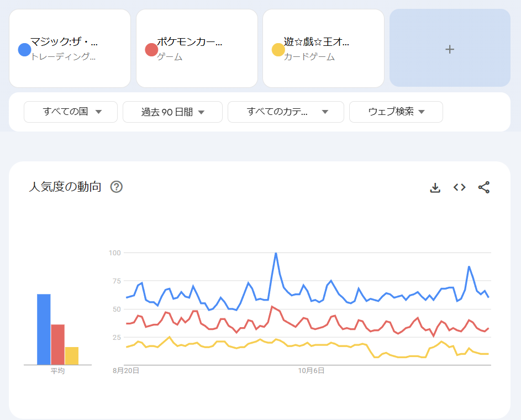The image size is (521, 420).
Task: Click the red average bar
Action: [57, 344]
